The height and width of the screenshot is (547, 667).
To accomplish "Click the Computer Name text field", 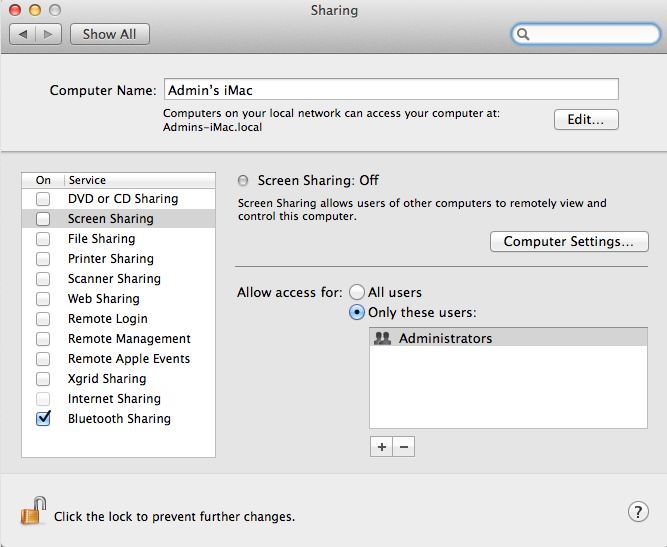I will 390,89.
